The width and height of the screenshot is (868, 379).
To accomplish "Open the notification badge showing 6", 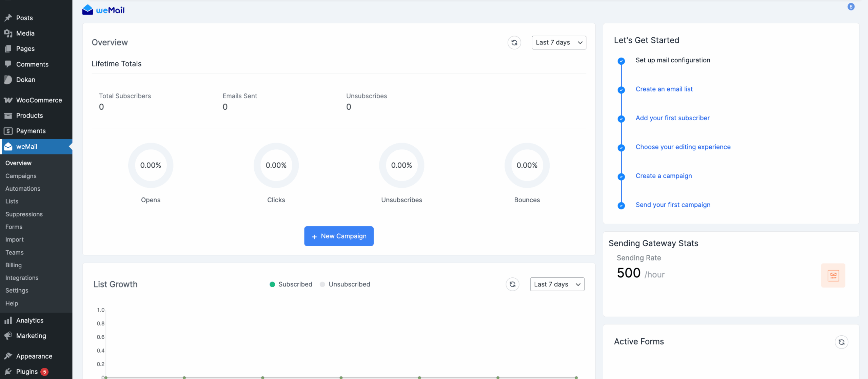I will click(x=851, y=7).
